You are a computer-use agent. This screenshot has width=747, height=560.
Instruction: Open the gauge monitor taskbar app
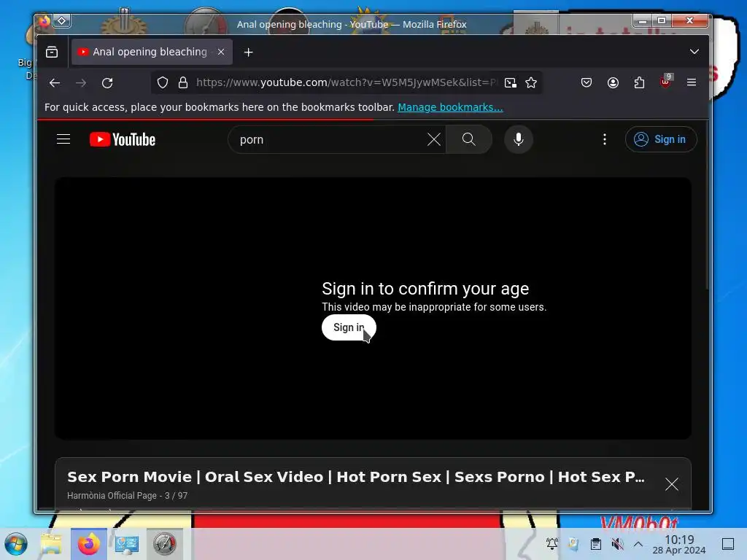[164, 544]
